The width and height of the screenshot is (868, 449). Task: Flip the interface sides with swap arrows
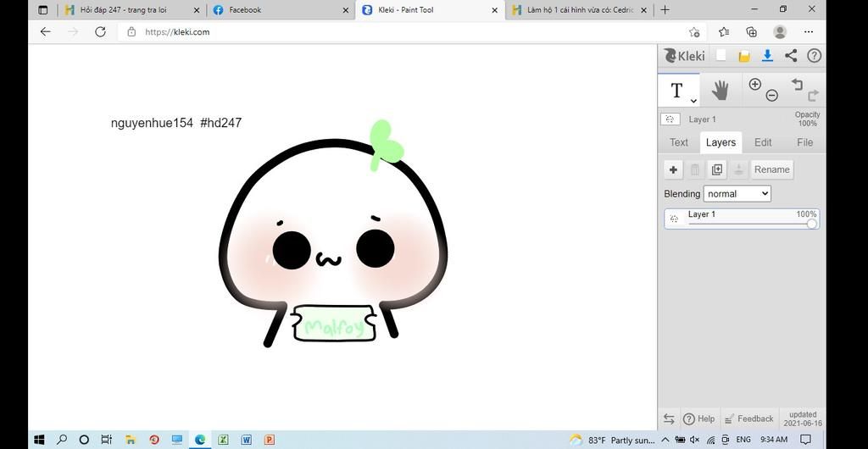point(669,419)
